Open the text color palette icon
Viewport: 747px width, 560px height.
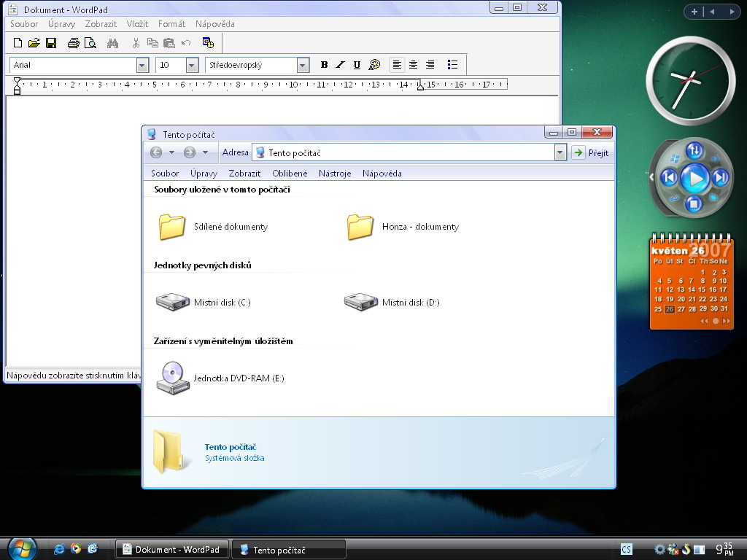pyautogui.click(x=374, y=65)
